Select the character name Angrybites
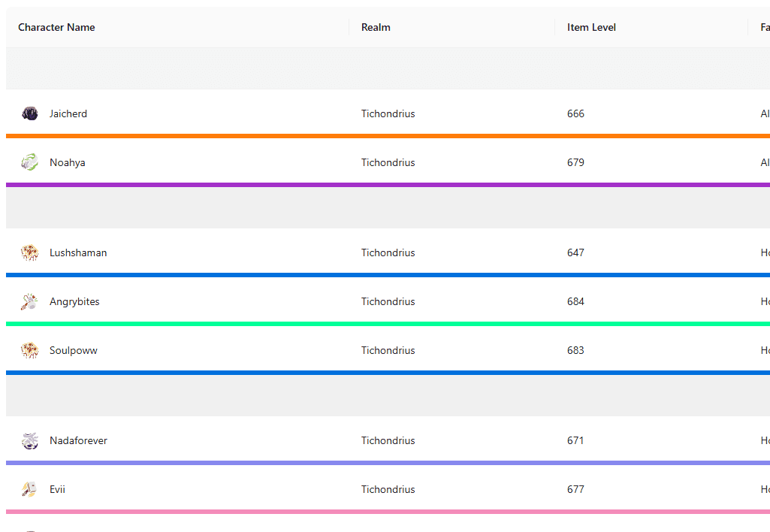This screenshot has height=532, width=770. [x=74, y=301]
